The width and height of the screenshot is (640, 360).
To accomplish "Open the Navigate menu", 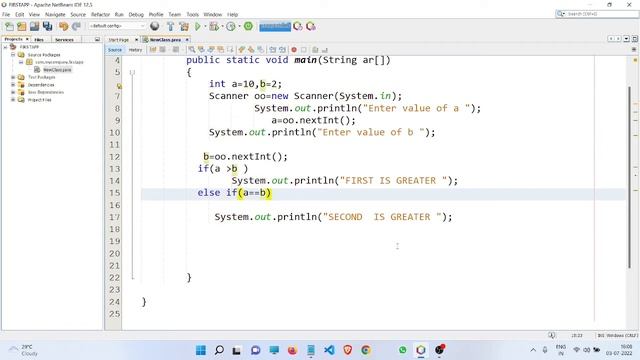I will [55, 14].
